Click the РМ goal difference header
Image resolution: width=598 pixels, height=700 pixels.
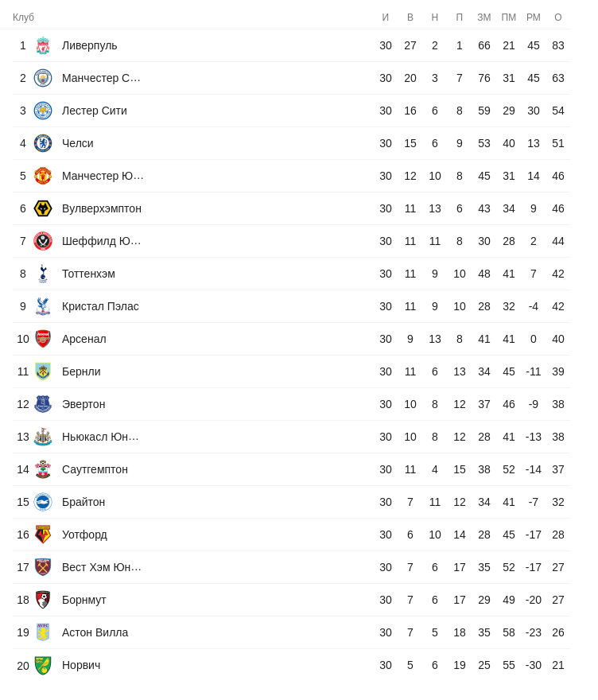534,17
